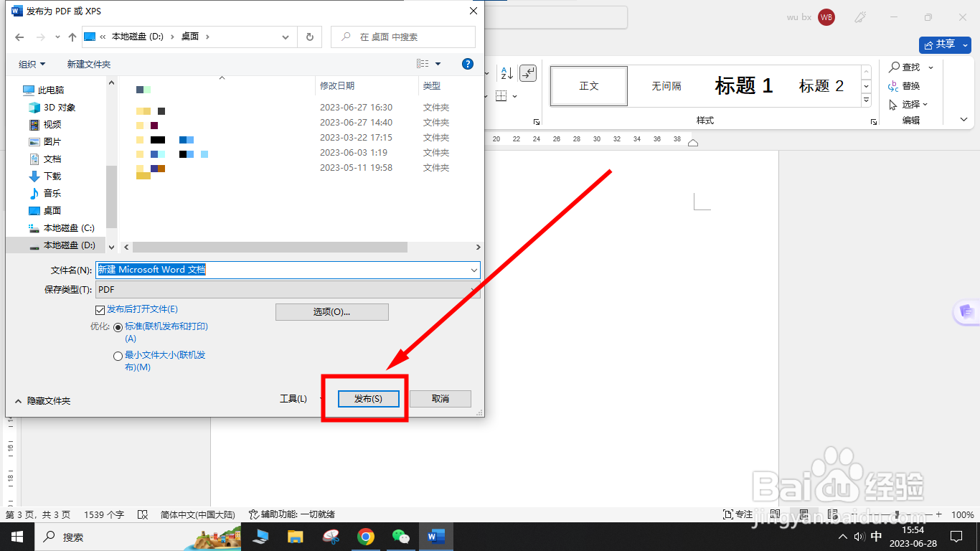The height and width of the screenshot is (551, 980).
Task: Change the file list view layout icon
Action: click(x=423, y=64)
